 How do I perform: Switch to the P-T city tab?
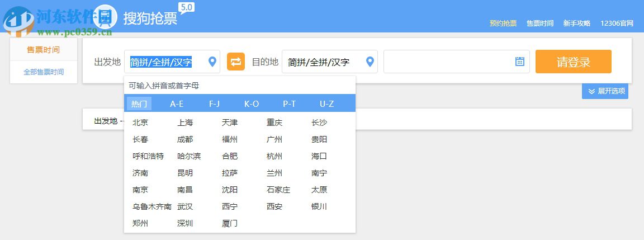tap(289, 104)
